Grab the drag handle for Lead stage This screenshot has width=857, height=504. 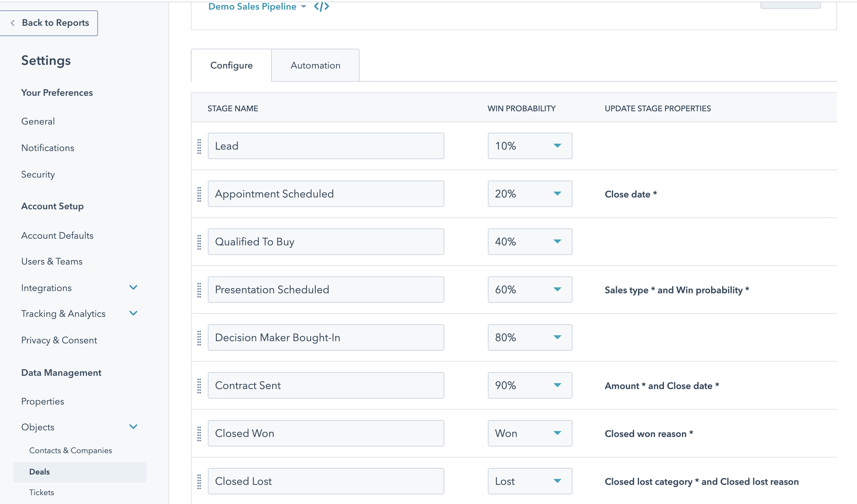(x=199, y=146)
